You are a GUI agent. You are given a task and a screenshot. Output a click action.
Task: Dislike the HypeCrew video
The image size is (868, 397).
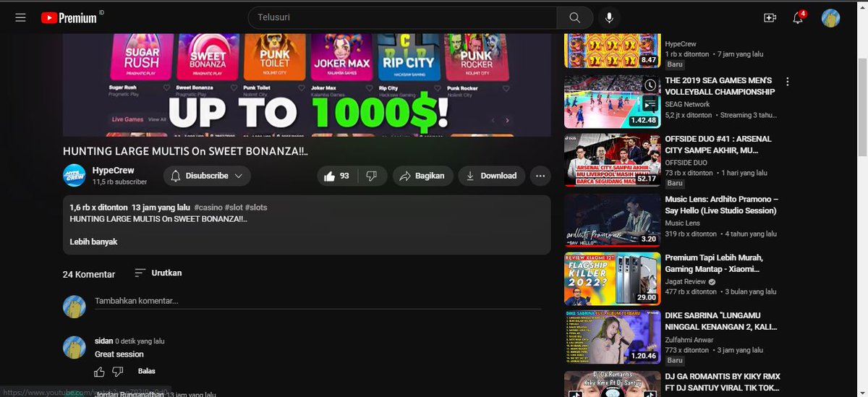(372, 176)
